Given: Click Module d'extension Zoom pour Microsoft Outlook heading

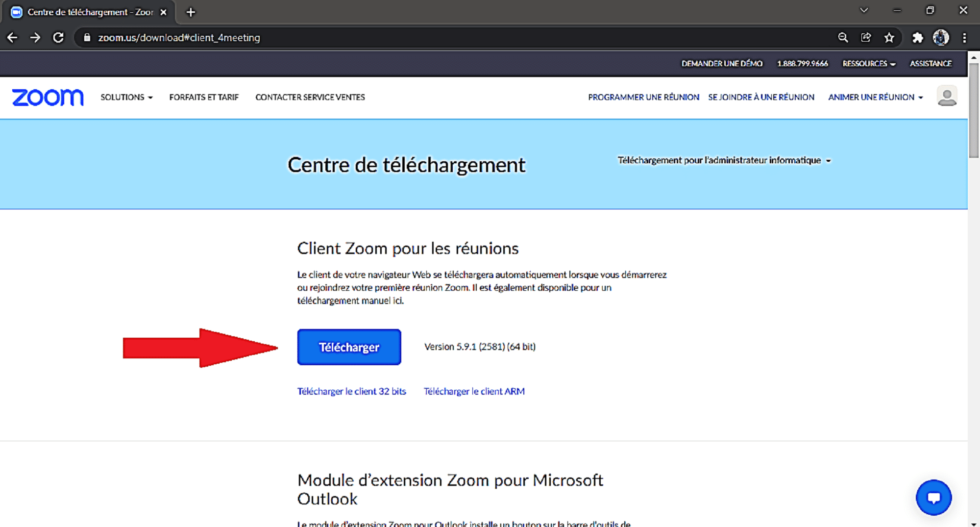Looking at the screenshot, I should (x=450, y=489).
